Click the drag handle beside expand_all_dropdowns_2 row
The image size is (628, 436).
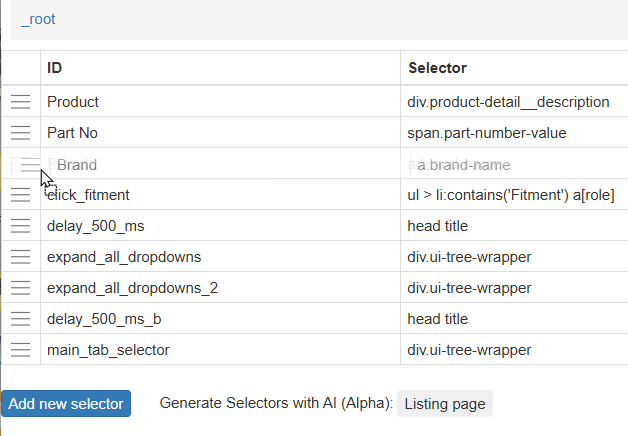[x=20, y=288]
